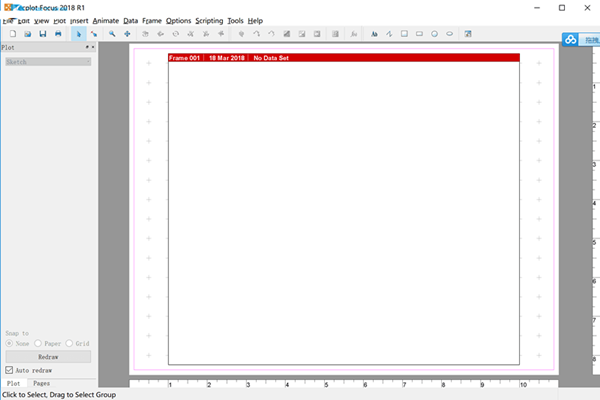Select the Paper snap radio button
Screen dimensions: 600x400
coord(38,343)
